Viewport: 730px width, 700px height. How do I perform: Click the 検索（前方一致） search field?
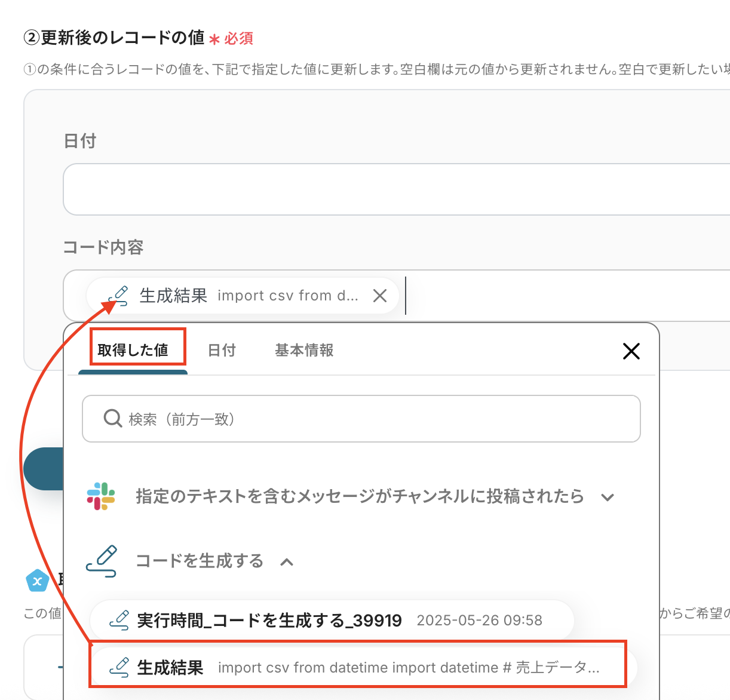point(361,419)
